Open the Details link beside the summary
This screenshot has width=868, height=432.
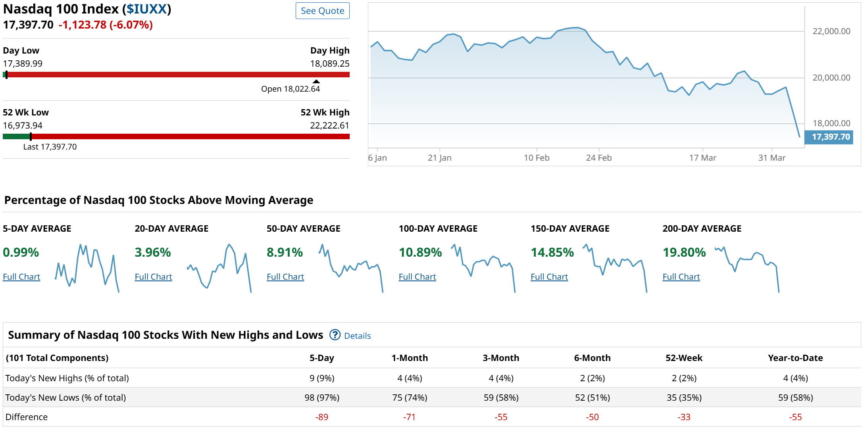pyautogui.click(x=357, y=336)
